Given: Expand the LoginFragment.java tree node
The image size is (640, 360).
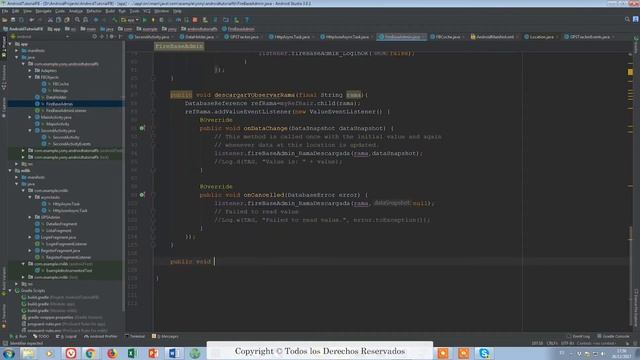Looking at the screenshot, I should pos(30,237).
